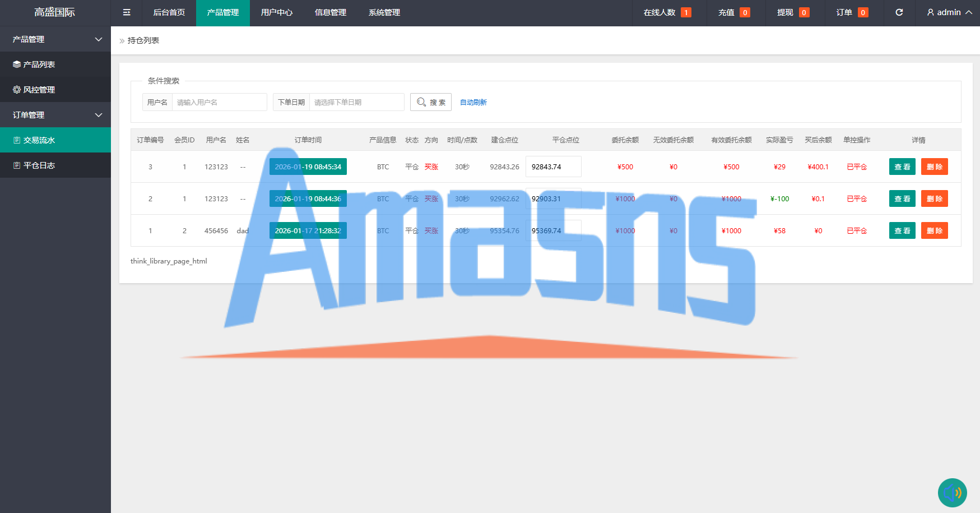Click the 自动刷新 link
Image resolution: width=980 pixels, height=513 pixels.
[x=473, y=103]
